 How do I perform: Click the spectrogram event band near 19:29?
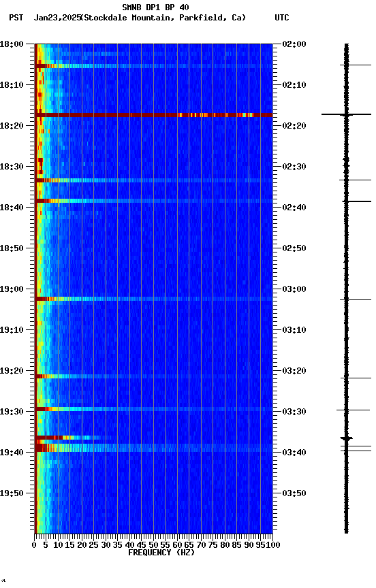pos(153,409)
